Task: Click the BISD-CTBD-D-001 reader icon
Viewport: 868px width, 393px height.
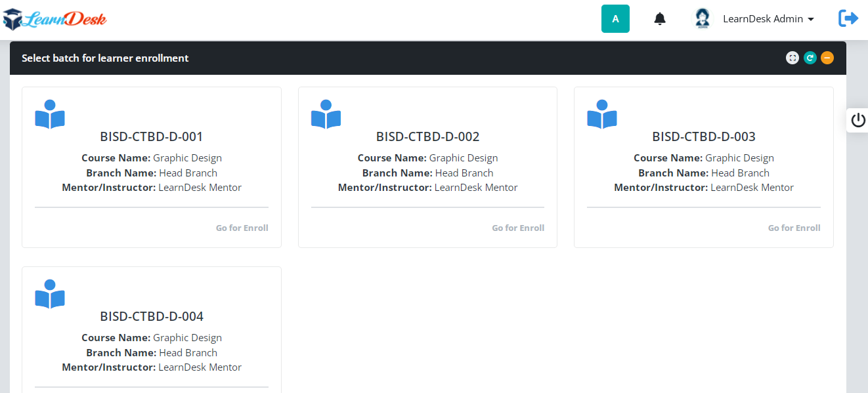Action: pyautogui.click(x=50, y=114)
